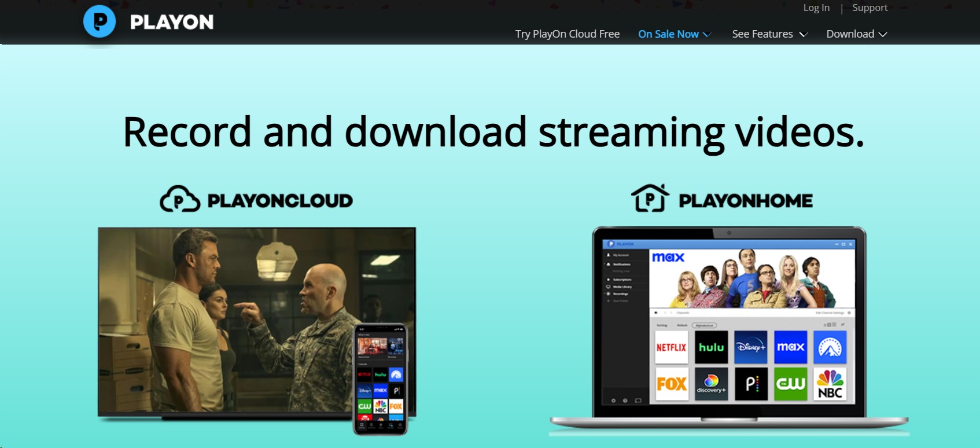The image size is (980, 448).
Task: Click the PLAYON wordmark in header
Action: 172,22
